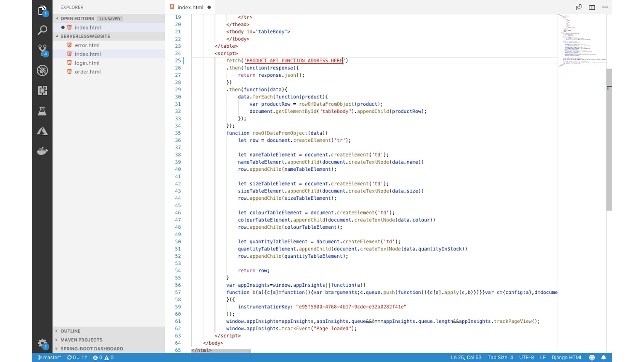Click the horizontal editor scrollbar
The height and width of the screenshot is (362, 644).
tap(221, 351)
